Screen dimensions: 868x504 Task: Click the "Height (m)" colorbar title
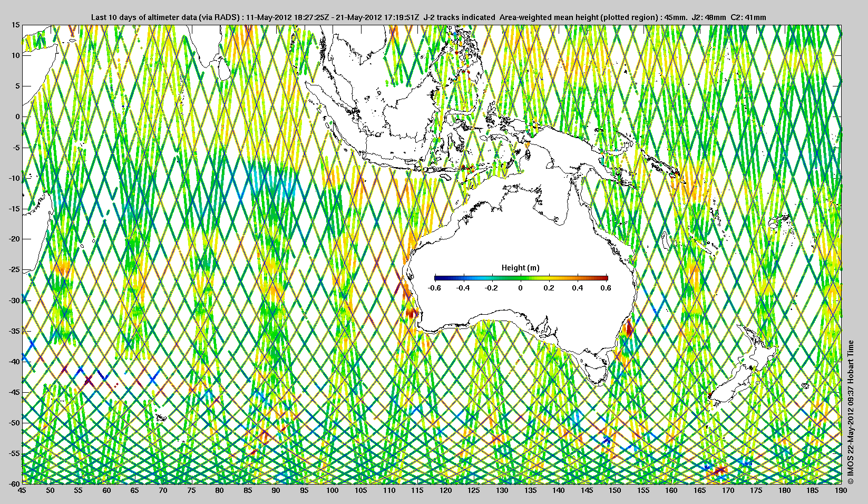coord(520,268)
